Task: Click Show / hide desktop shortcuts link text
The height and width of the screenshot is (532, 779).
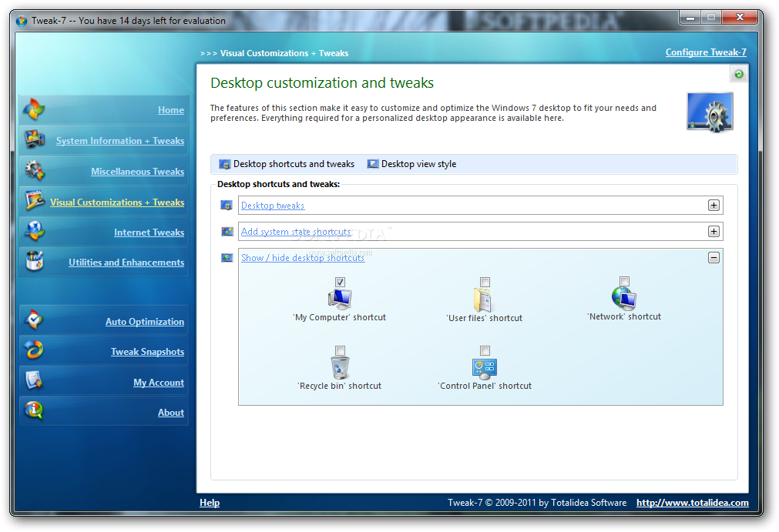Action: click(303, 258)
